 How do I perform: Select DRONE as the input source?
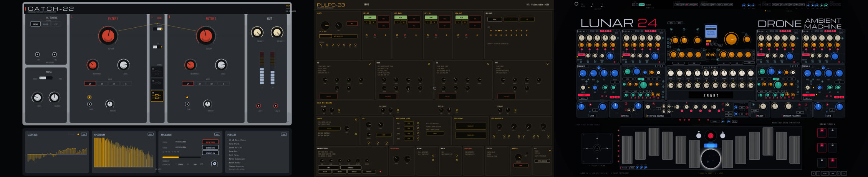coord(35,24)
